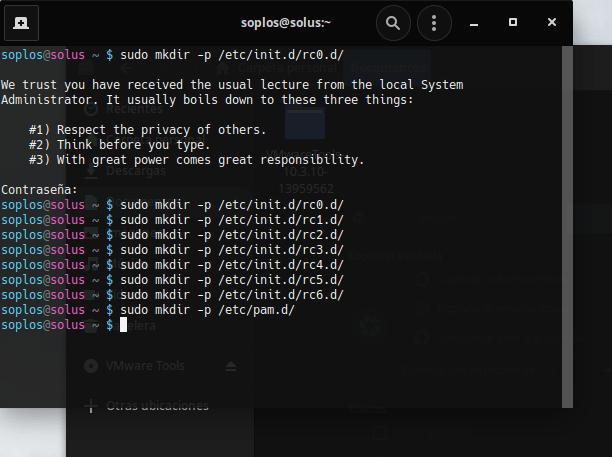Click the line starting "Administrator. It usually boils"
The image size is (612, 457).
(207, 100)
